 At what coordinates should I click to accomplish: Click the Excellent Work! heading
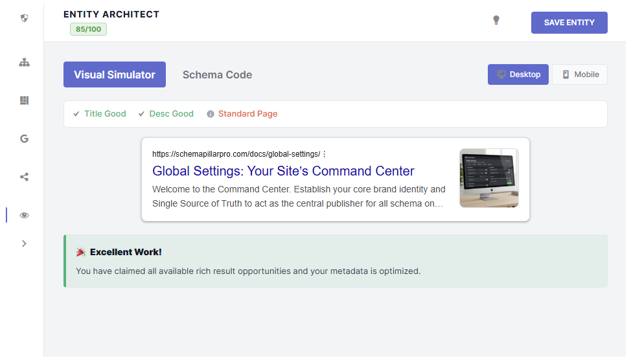(126, 252)
